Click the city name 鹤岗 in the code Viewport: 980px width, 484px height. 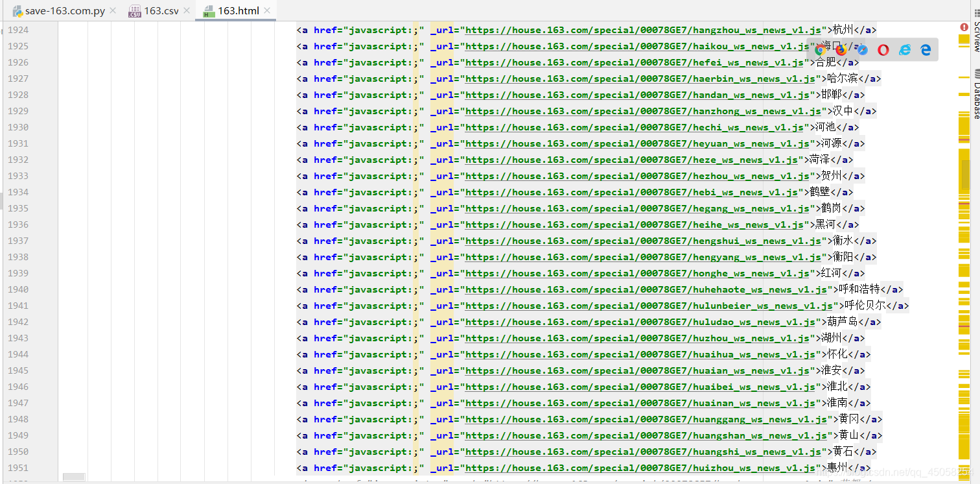832,208
